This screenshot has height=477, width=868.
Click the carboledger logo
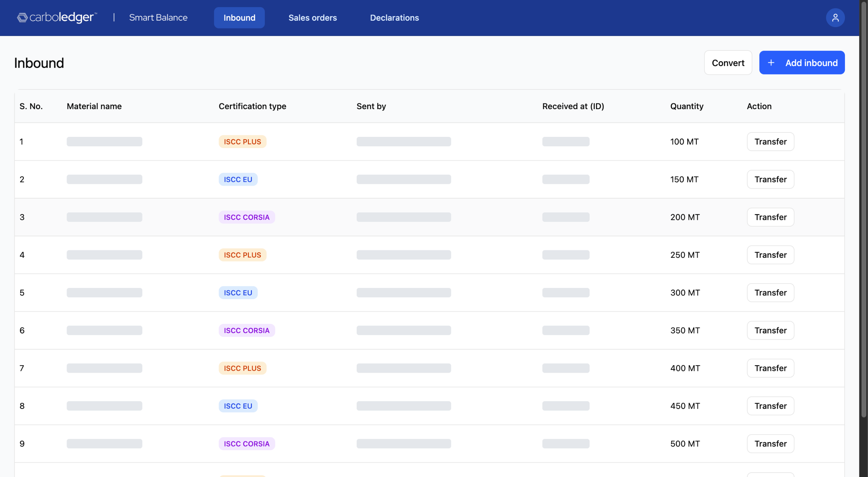(57, 18)
